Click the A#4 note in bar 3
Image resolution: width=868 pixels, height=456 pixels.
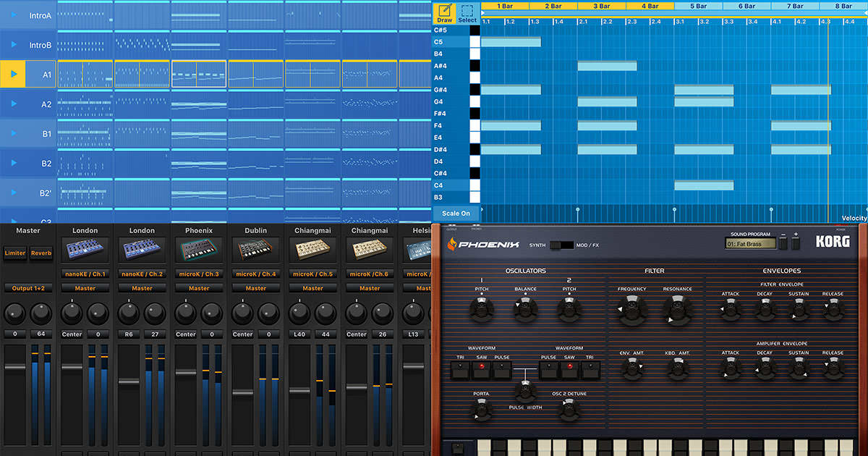coord(607,66)
